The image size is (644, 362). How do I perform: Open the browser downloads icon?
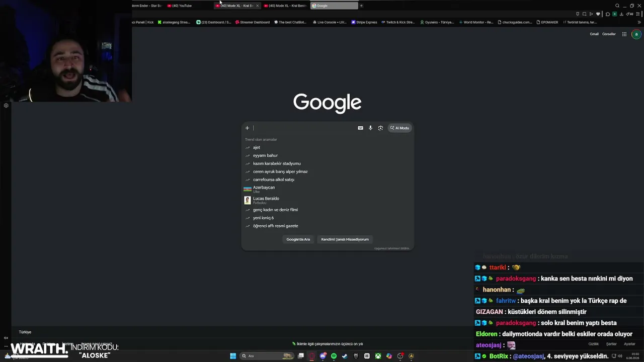click(622, 14)
